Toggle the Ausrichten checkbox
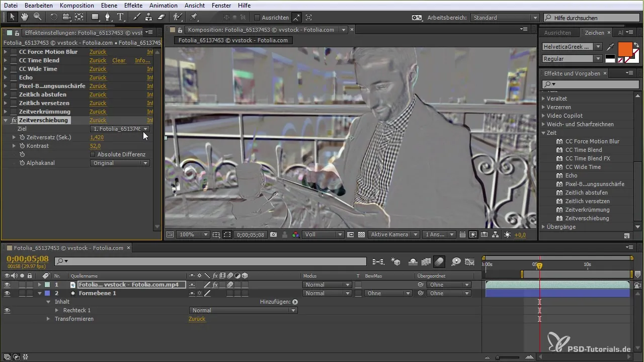 pyautogui.click(x=257, y=18)
